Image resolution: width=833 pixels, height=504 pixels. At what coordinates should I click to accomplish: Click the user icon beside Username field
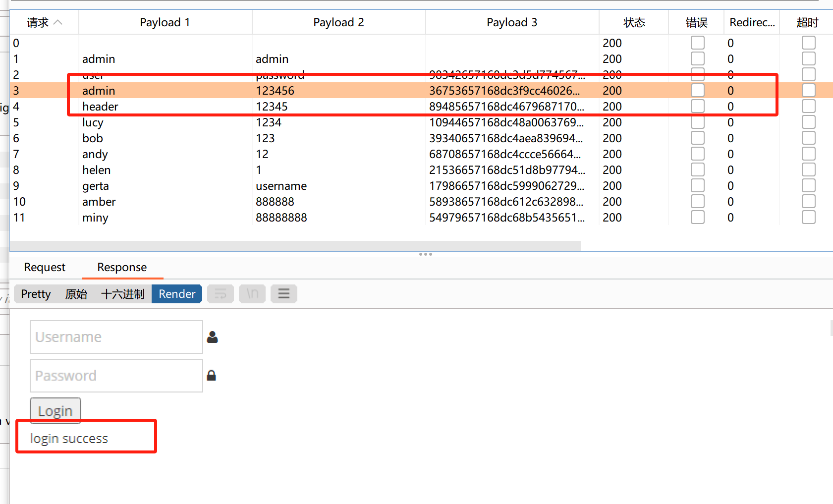[213, 337]
